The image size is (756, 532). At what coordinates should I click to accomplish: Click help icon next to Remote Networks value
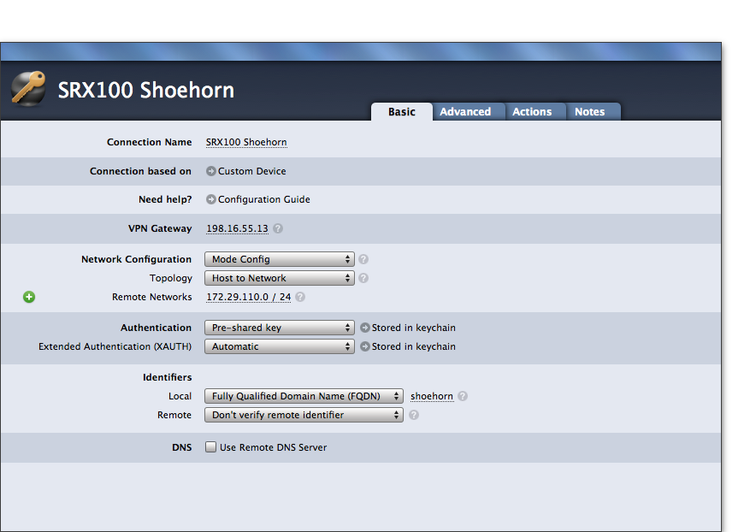pyautogui.click(x=300, y=298)
